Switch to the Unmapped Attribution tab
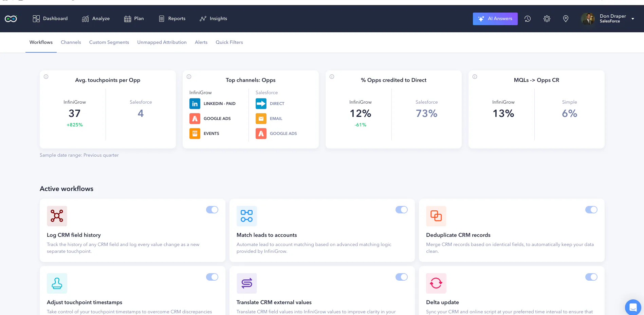 click(162, 42)
